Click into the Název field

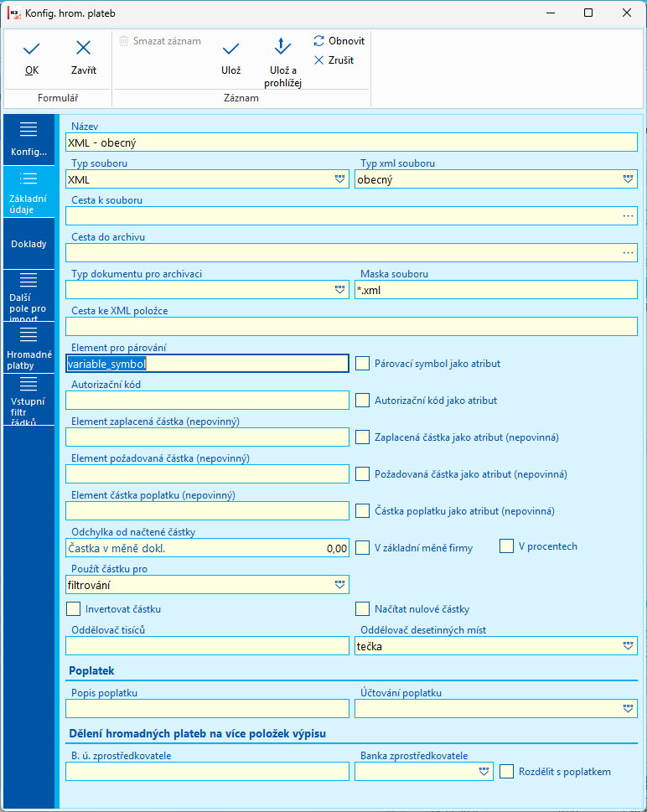point(352,142)
